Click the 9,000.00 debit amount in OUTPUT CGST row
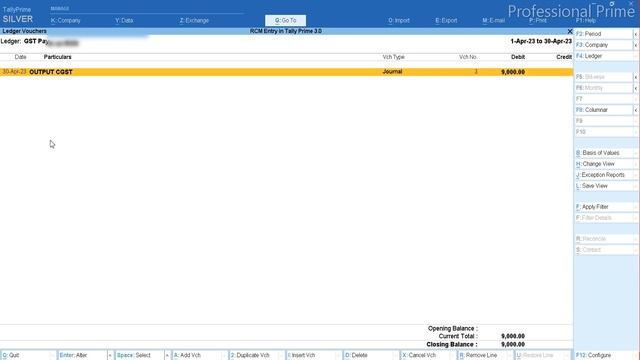Image resolution: width=640 pixels, height=360 pixels. click(x=513, y=72)
